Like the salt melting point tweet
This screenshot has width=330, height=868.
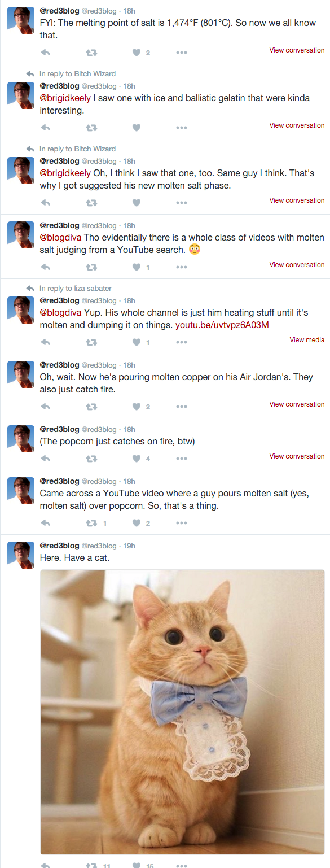[136, 53]
